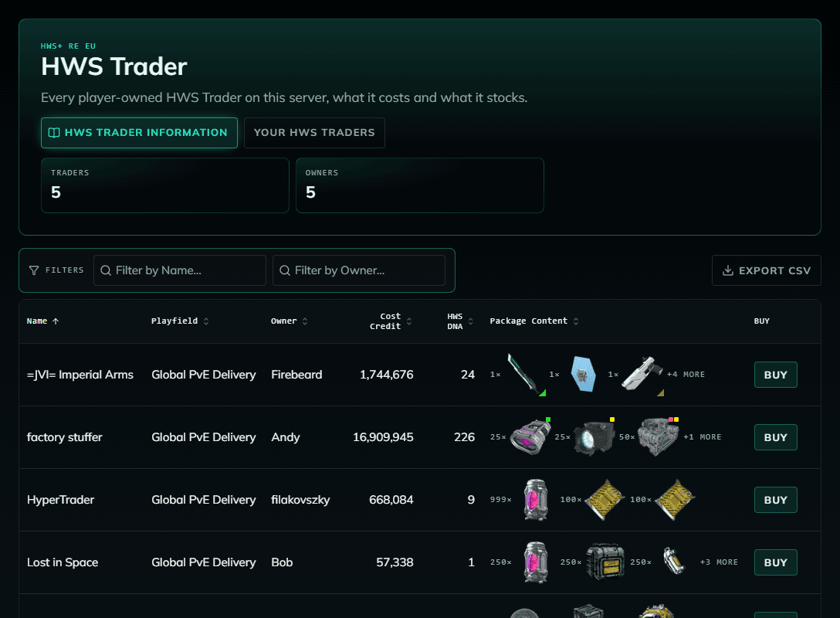Click 250x pink canister in Lost in Space row
The height and width of the screenshot is (618, 840).
[535, 562]
